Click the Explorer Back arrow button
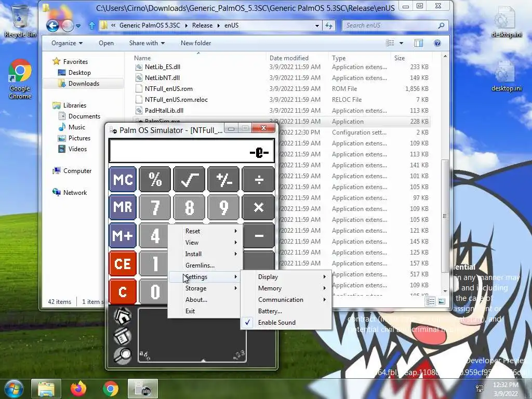Screen dimensions: 532x399 click(52, 26)
